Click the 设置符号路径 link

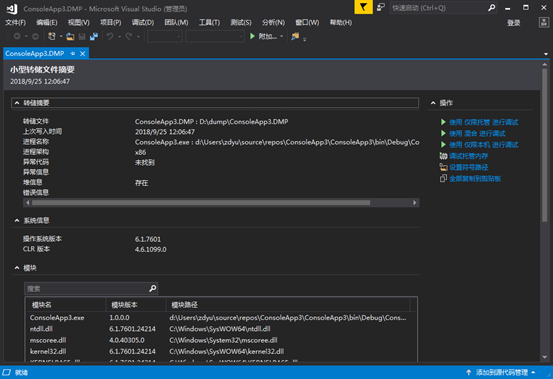(469, 167)
